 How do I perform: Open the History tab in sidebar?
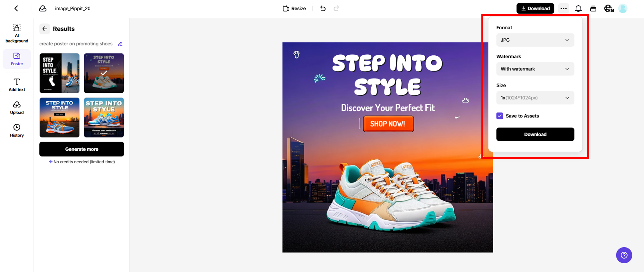17,130
